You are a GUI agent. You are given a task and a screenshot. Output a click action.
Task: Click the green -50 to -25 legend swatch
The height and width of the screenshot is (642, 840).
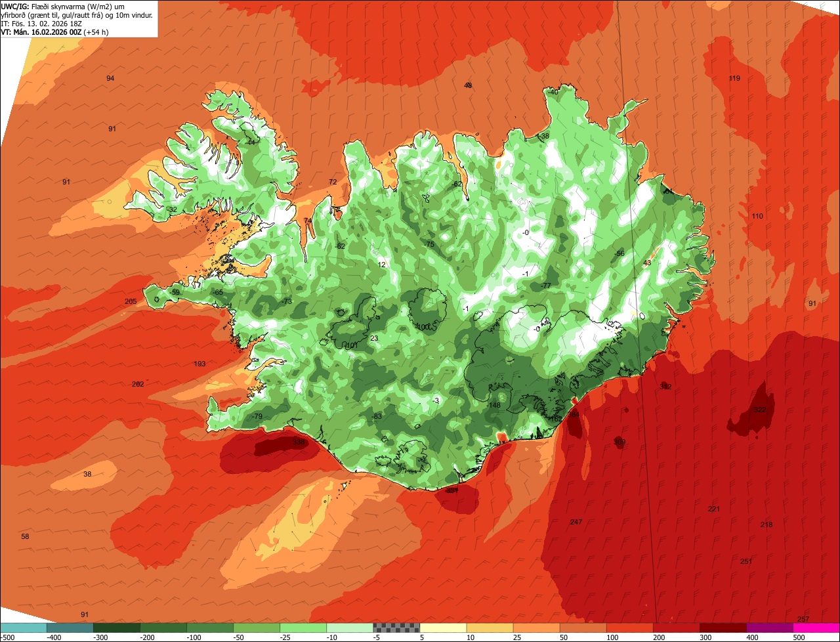[x=257, y=628]
